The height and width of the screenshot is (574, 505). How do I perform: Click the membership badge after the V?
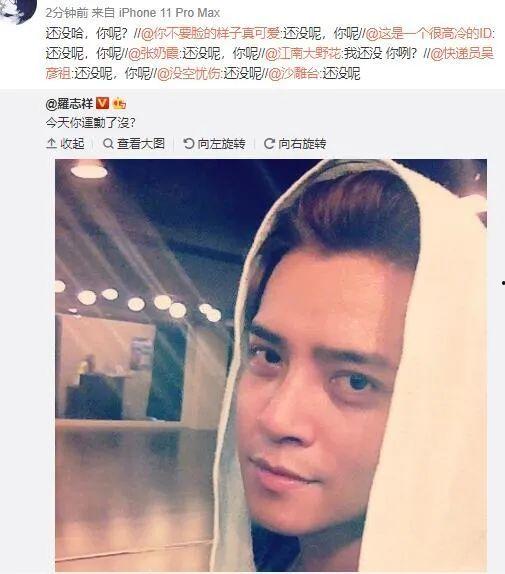[119, 104]
